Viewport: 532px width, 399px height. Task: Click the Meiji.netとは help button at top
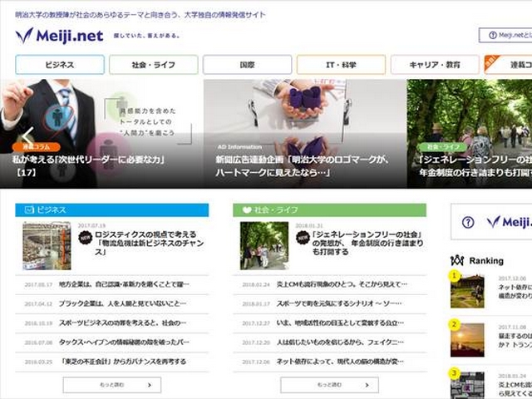pos(505,35)
